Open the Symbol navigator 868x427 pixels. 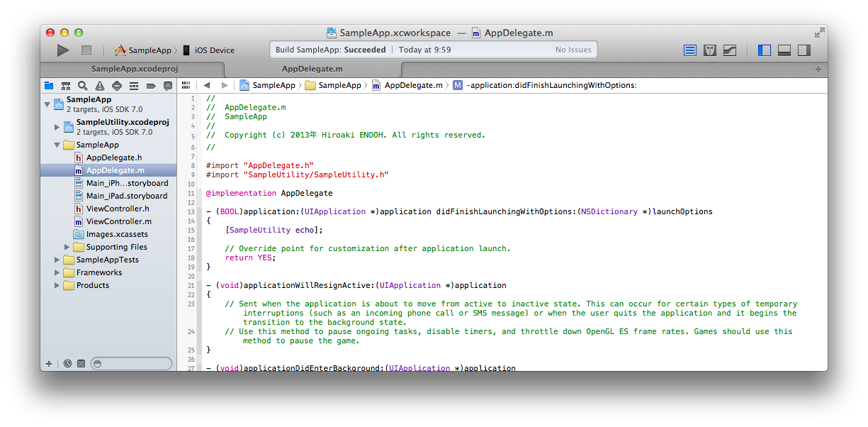66,86
